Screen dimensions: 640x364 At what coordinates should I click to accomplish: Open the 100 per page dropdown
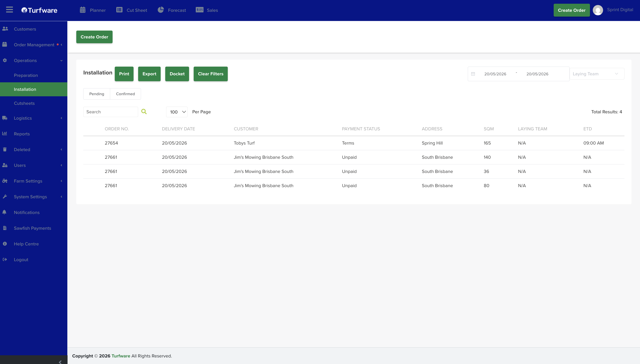177,112
